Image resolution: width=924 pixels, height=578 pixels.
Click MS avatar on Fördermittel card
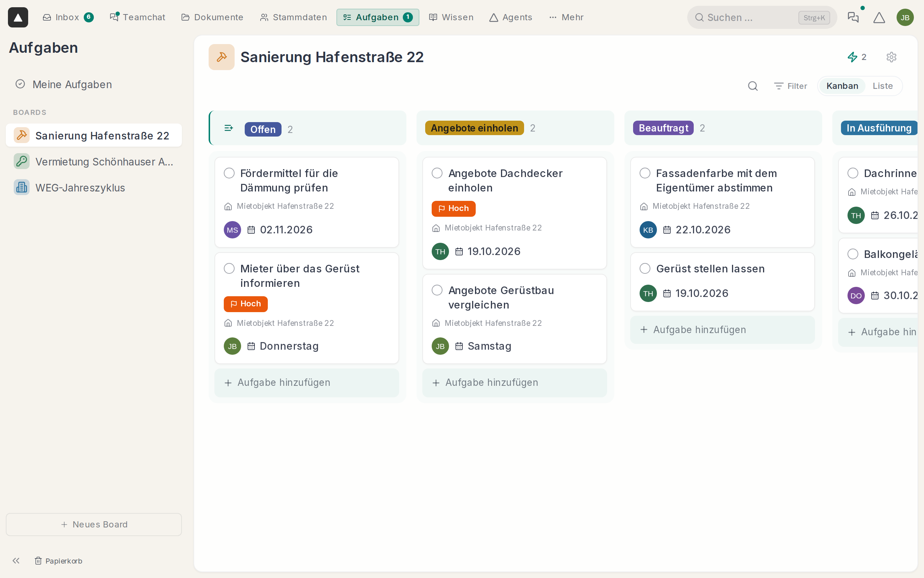coord(232,230)
